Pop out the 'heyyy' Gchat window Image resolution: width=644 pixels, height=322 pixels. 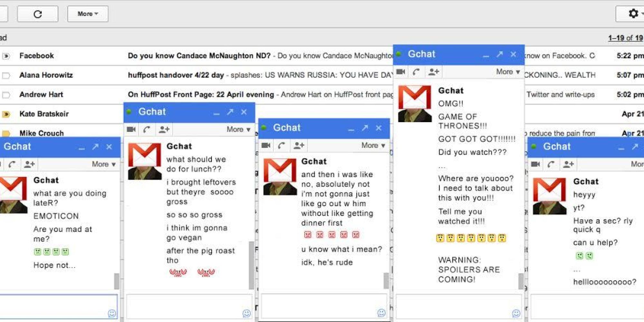point(635,147)
